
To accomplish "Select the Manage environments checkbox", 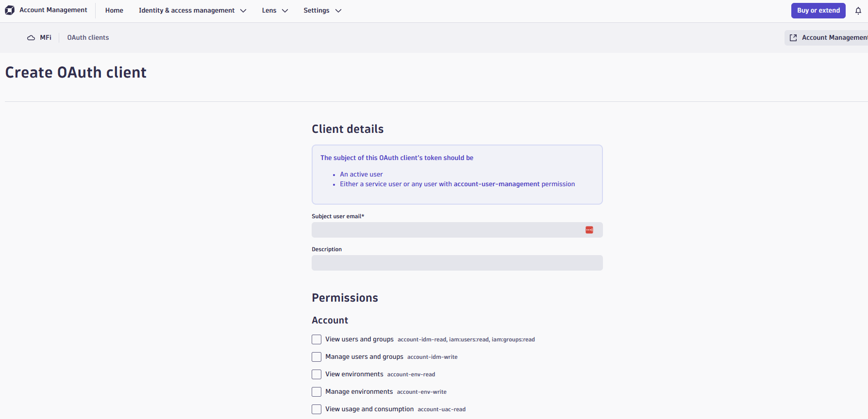I will [317, 392].
